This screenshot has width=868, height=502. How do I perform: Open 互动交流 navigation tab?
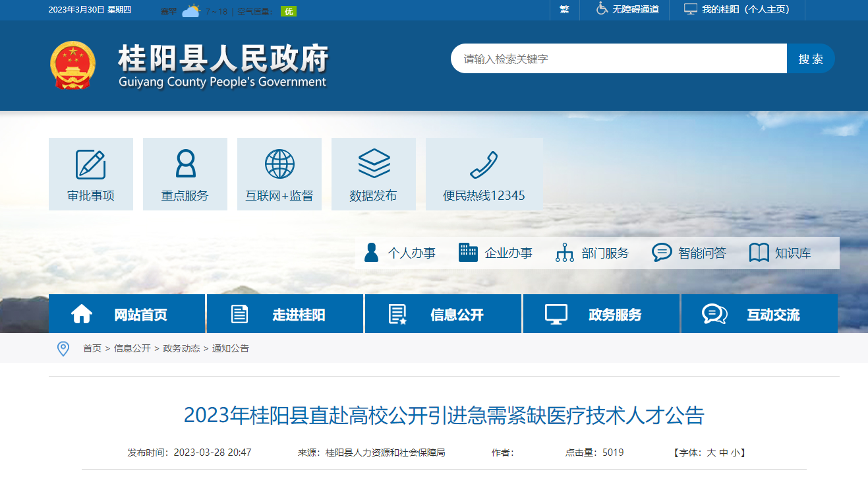[x=759, y=314]
